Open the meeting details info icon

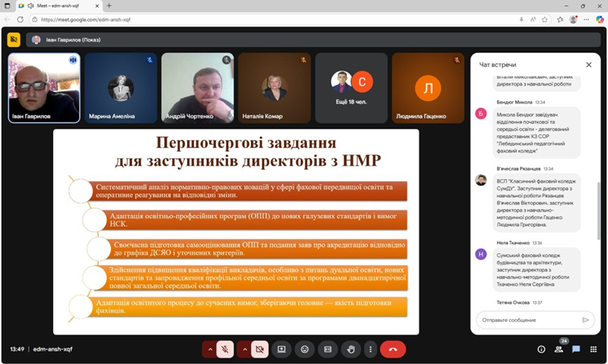click(541, 349)
